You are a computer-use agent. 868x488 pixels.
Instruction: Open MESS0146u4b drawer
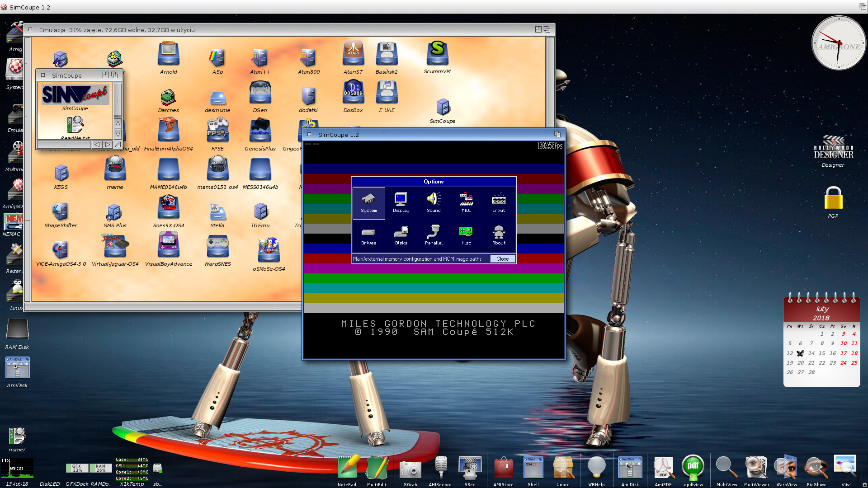tap(260, 173)
